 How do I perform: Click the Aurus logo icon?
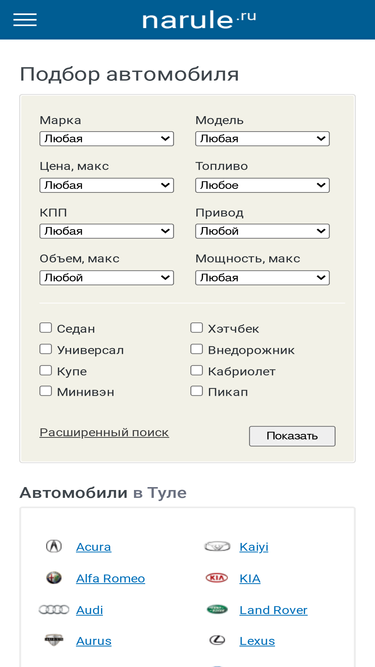click(x=54, y=640)
